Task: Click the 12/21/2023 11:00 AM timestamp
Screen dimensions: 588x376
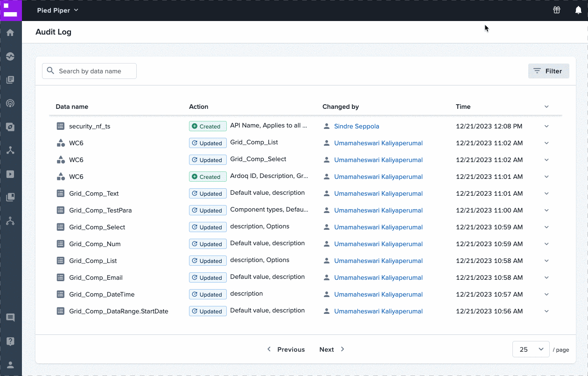Action: tap(489, 210)
